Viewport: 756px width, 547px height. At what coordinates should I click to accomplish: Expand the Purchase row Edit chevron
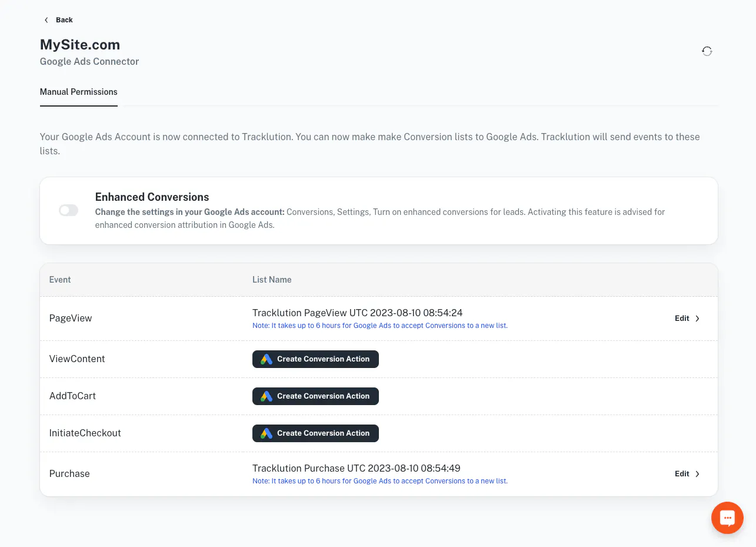tap(698, 474)
